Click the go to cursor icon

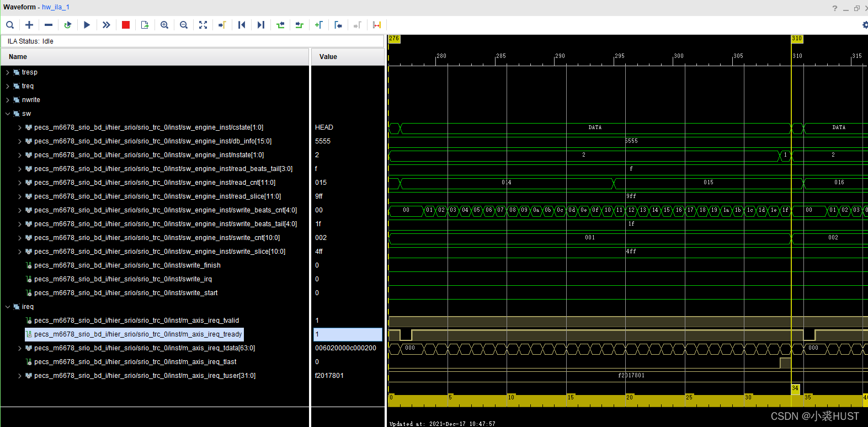222,25
